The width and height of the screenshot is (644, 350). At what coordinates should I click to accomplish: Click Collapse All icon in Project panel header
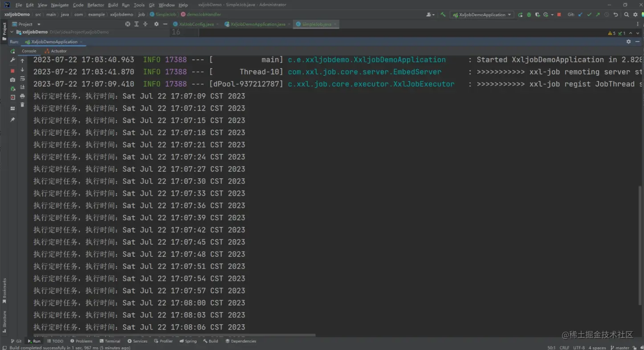click(146, 24)
